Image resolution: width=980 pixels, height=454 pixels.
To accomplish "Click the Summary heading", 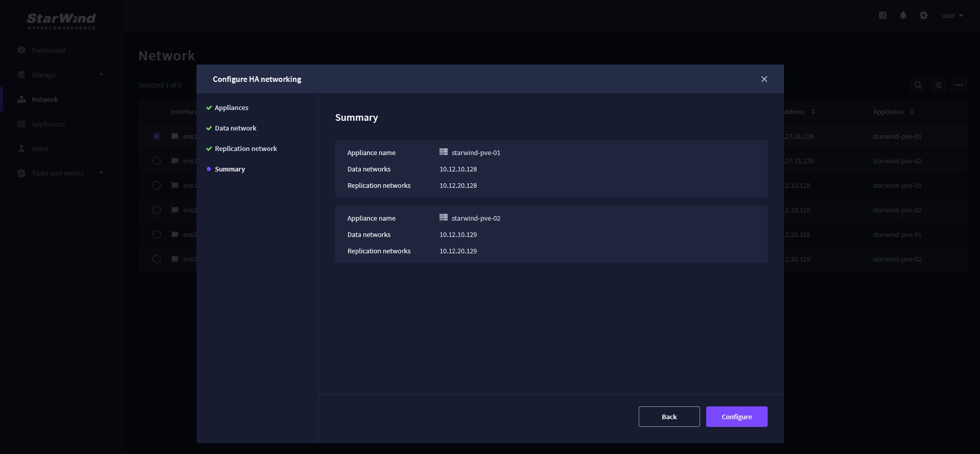I will tap(357, 117).
